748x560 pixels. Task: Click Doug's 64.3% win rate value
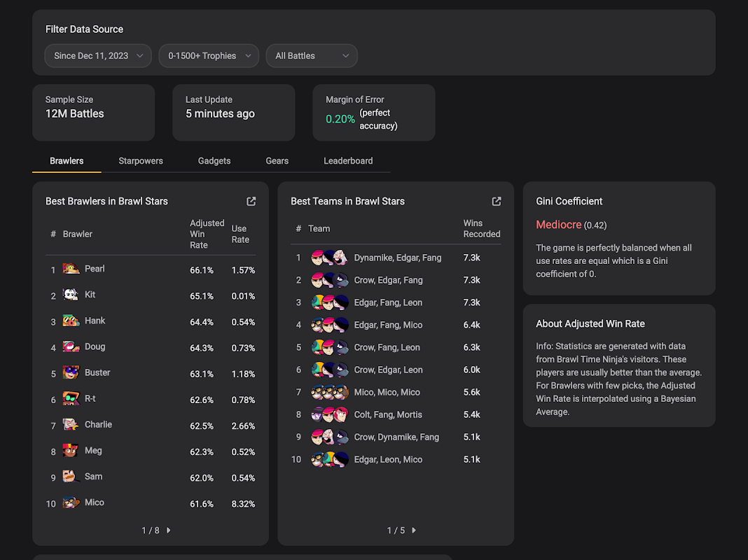202,348
